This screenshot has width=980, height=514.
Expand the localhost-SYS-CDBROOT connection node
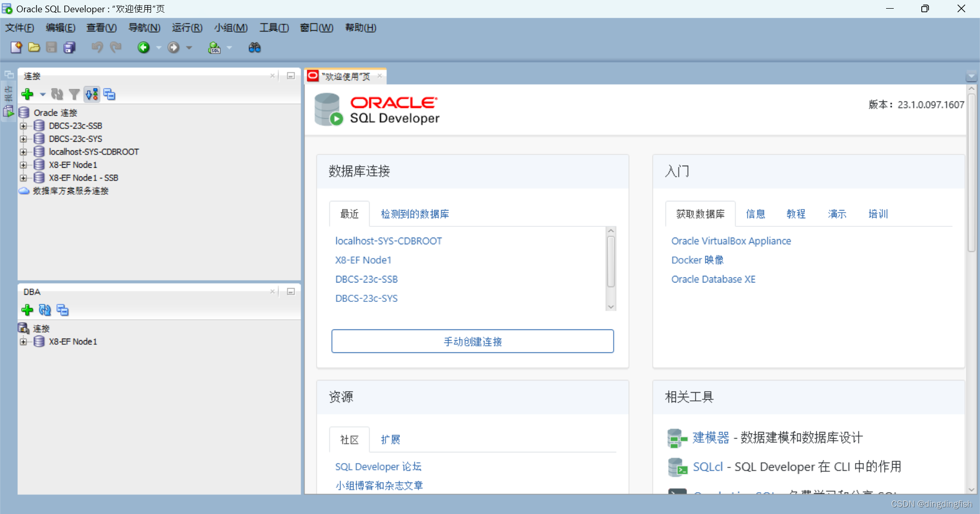(23, 152)
